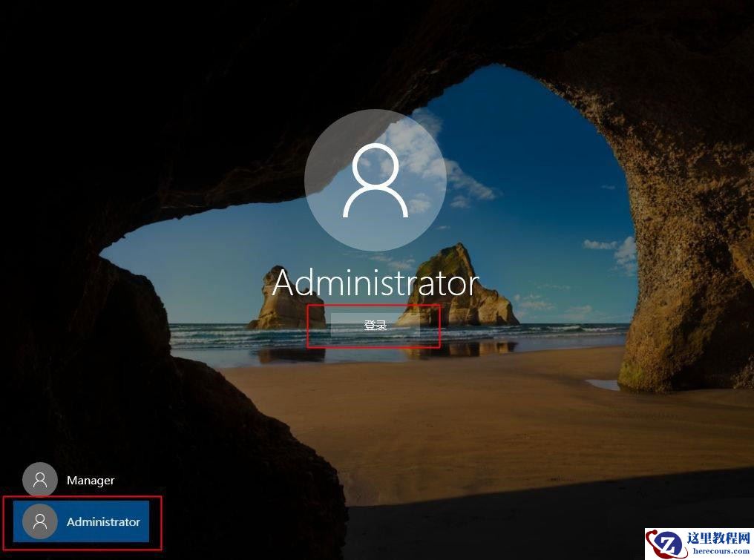Click inside the sign-in input area
The height and width of the screenshot is (560, 754).
[375, 324]
